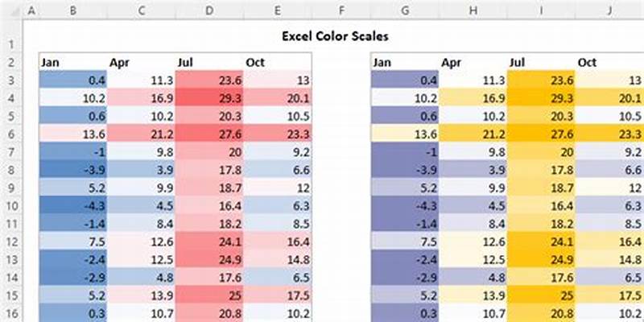644x322 pixels.
Task: Select cell B3 with value 0.4
Action: (x=73, y=80)
